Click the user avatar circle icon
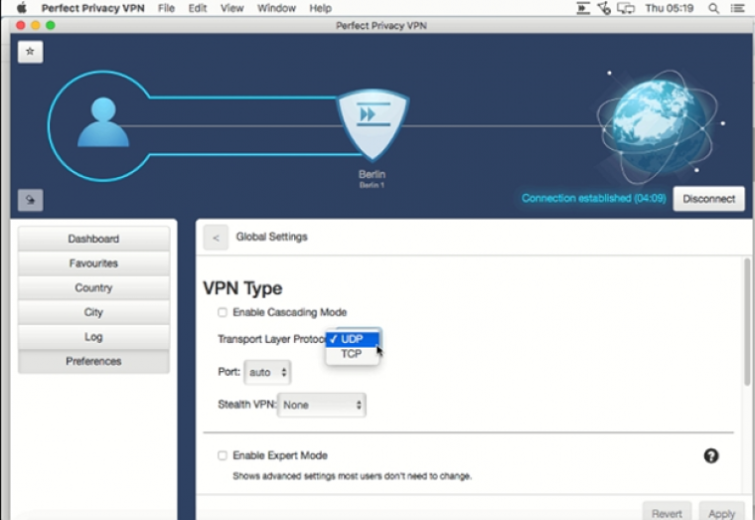 103,125
